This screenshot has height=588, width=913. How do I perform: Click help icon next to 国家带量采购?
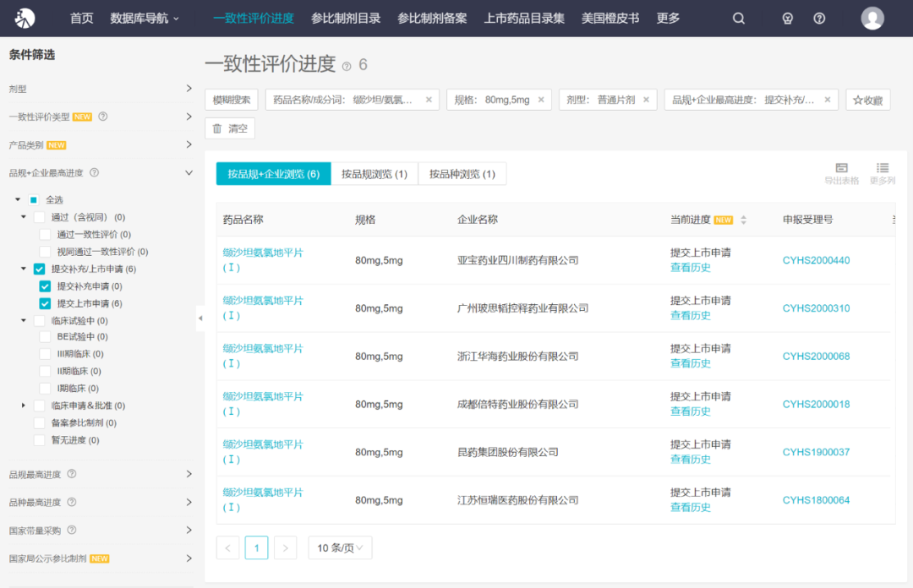[72, 530]
